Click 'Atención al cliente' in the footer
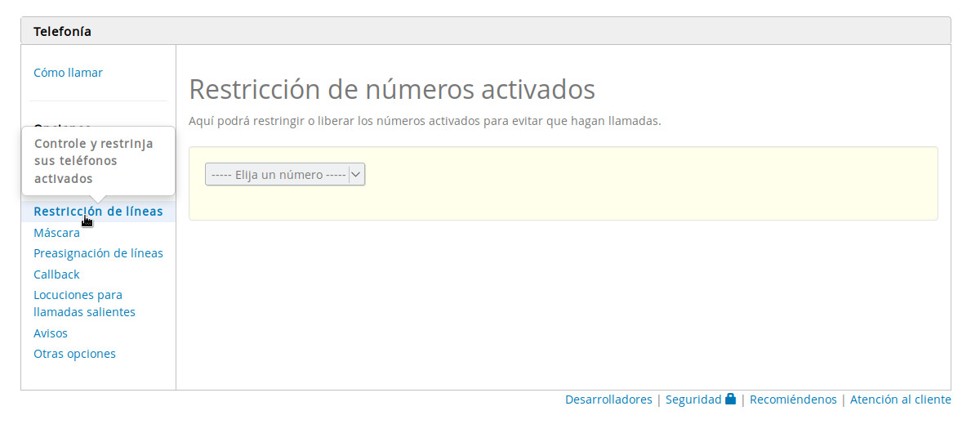 point(900,400)
